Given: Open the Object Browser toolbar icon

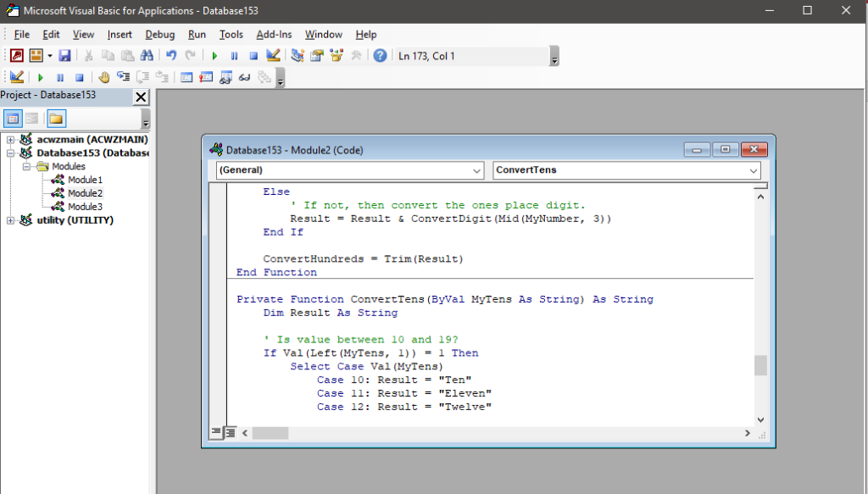Looking at the screenshot, I should click(x=337, y=55).
